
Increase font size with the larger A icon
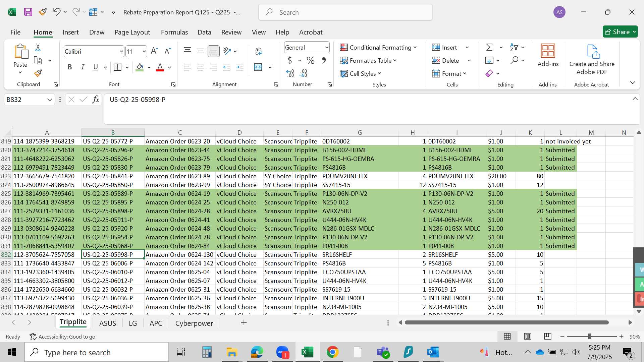(x=154, y=51)
